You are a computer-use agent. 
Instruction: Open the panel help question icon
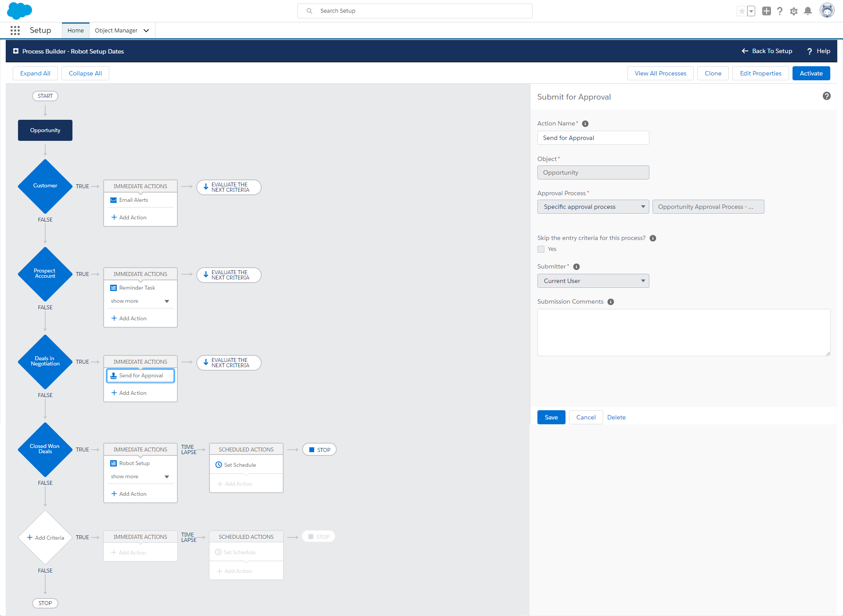pos(826,96)
